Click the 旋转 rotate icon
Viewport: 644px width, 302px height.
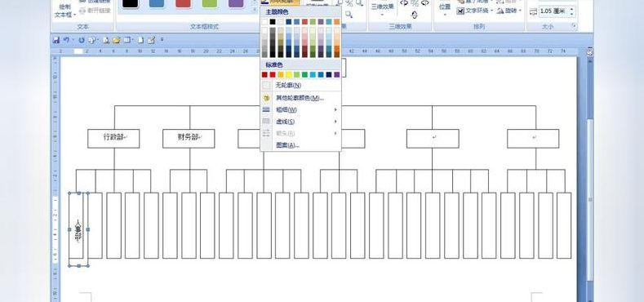click(500, 11)
